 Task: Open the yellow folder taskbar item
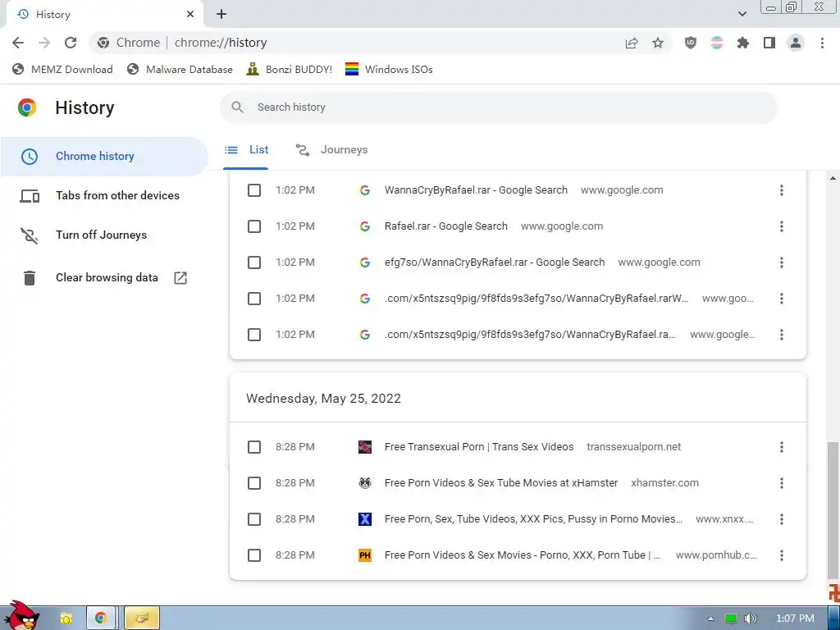pyautogui.click(x=142, y=619)
